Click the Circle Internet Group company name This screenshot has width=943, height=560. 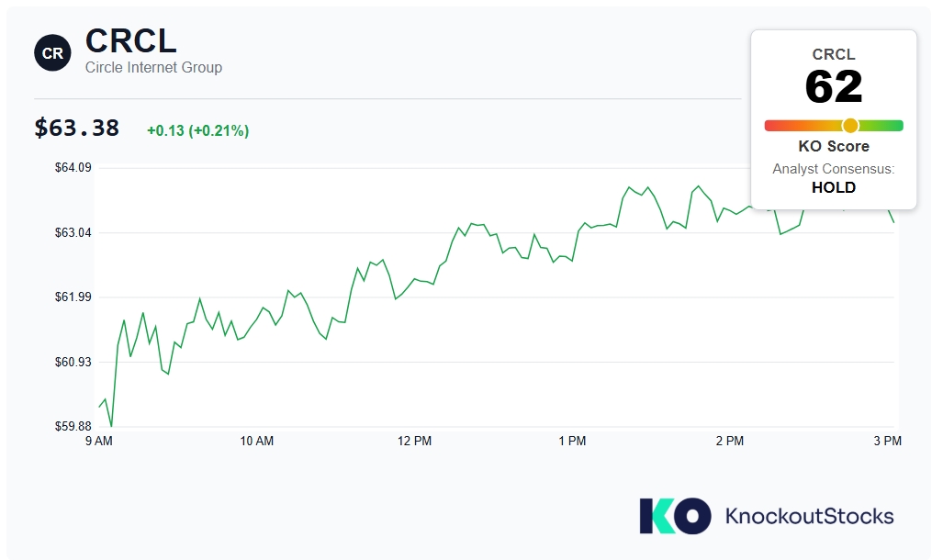(153, 67)
